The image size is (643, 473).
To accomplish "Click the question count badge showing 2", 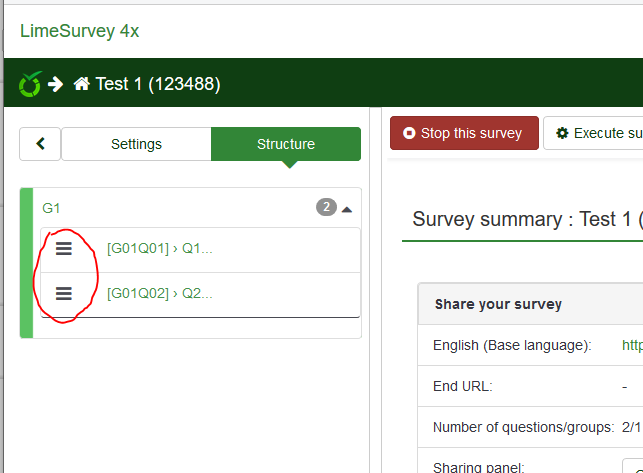I will (326, 208).
